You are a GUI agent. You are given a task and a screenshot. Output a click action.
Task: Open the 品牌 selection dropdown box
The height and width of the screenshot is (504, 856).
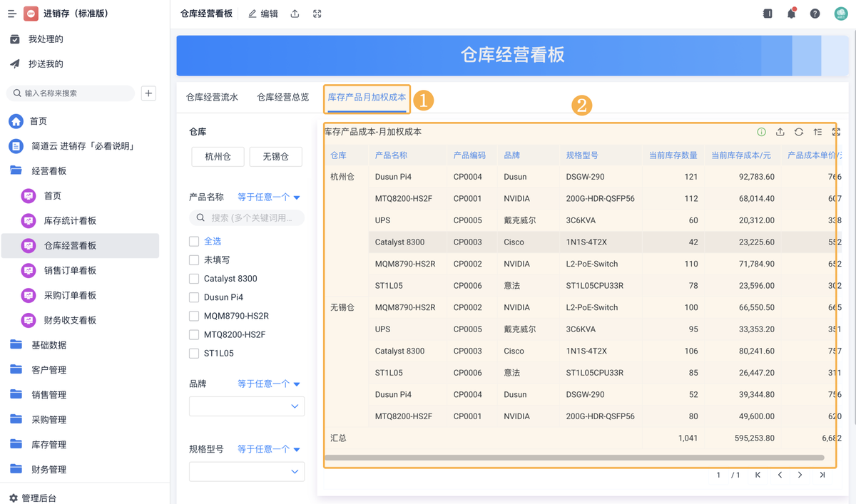coord(246,406)
